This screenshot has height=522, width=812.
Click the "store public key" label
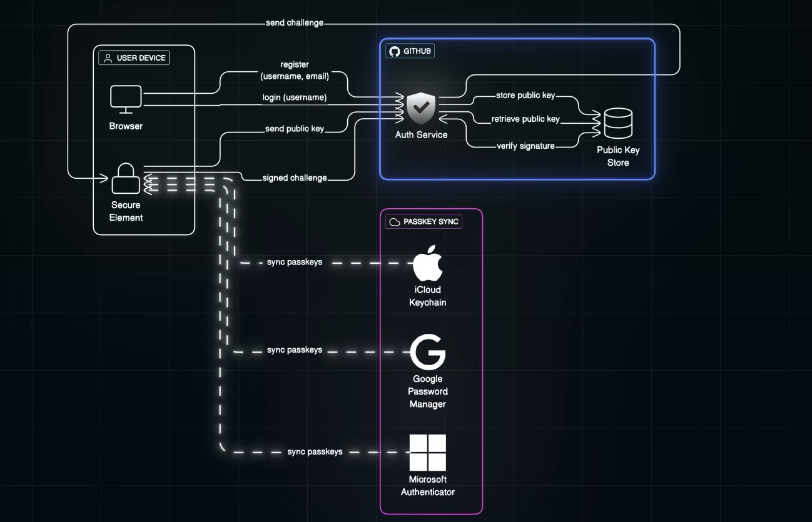coord(525,96)
